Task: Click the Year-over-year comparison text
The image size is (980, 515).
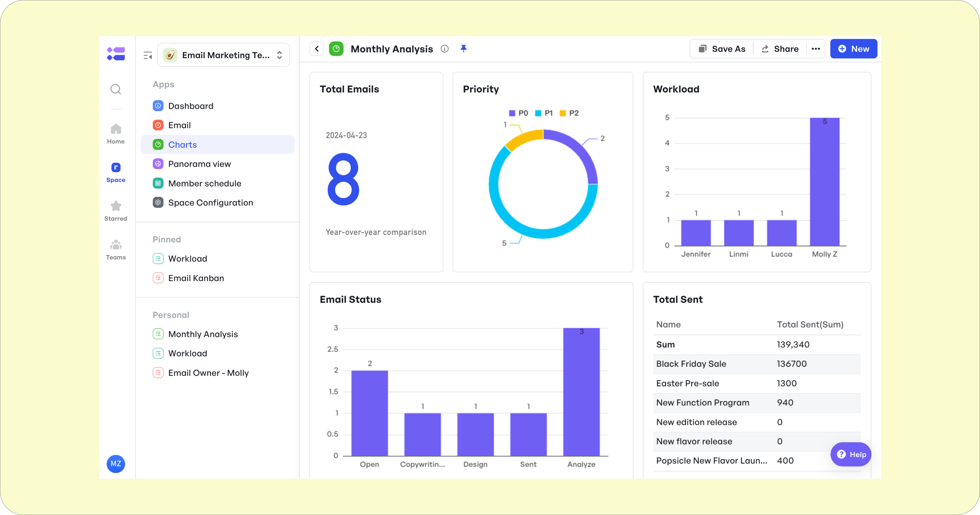Action: (376, 232)
